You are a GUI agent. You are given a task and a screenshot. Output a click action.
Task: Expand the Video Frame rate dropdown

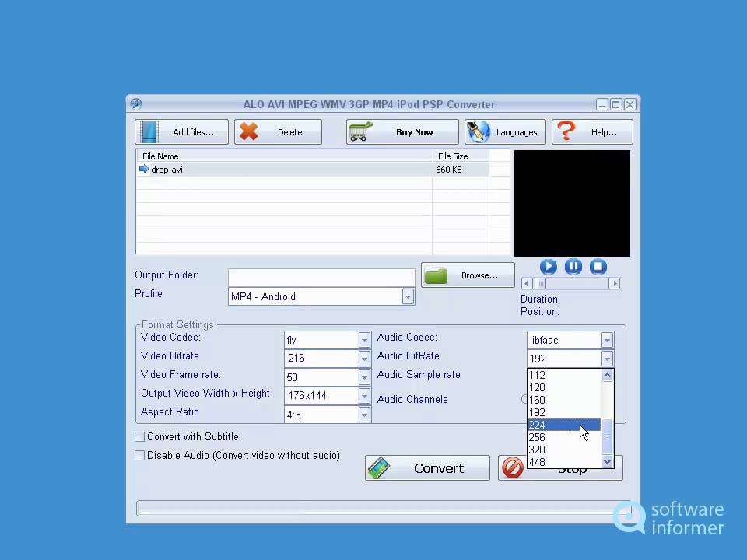point(364,377)
